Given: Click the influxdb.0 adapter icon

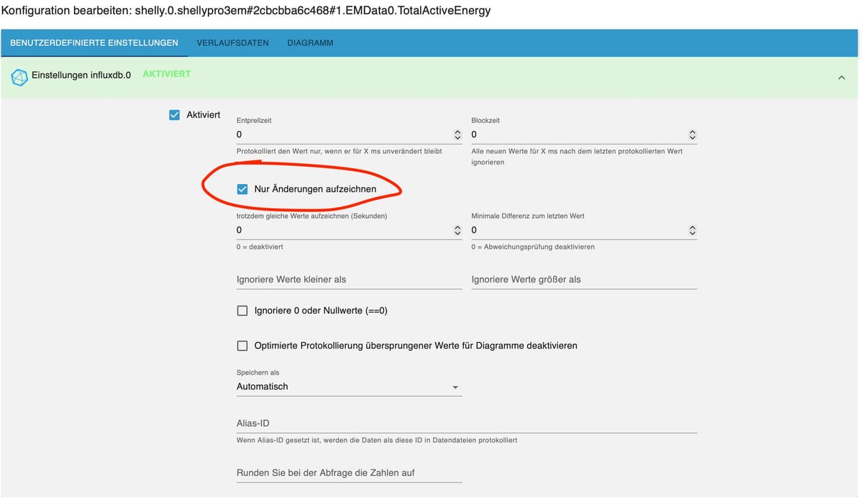Looking at the screenshot, I should click(19, 76).
